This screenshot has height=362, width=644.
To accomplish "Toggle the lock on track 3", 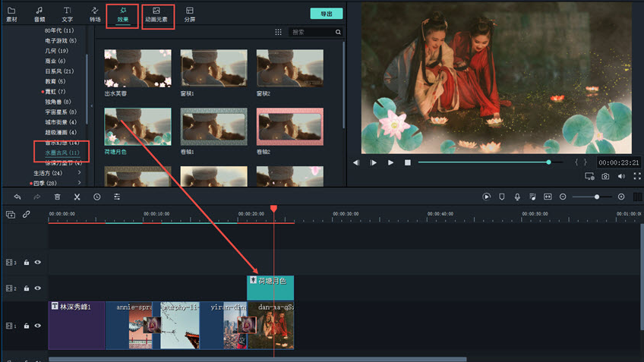I will point(26,263).
